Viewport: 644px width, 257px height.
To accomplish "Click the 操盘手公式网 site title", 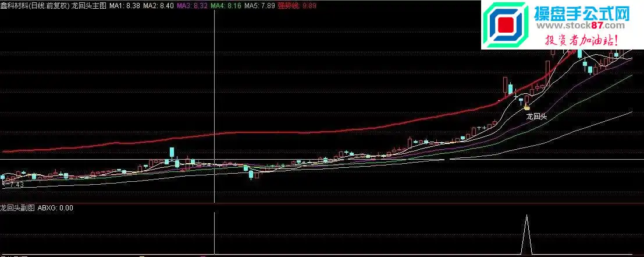I will click(x=579, y=13).
